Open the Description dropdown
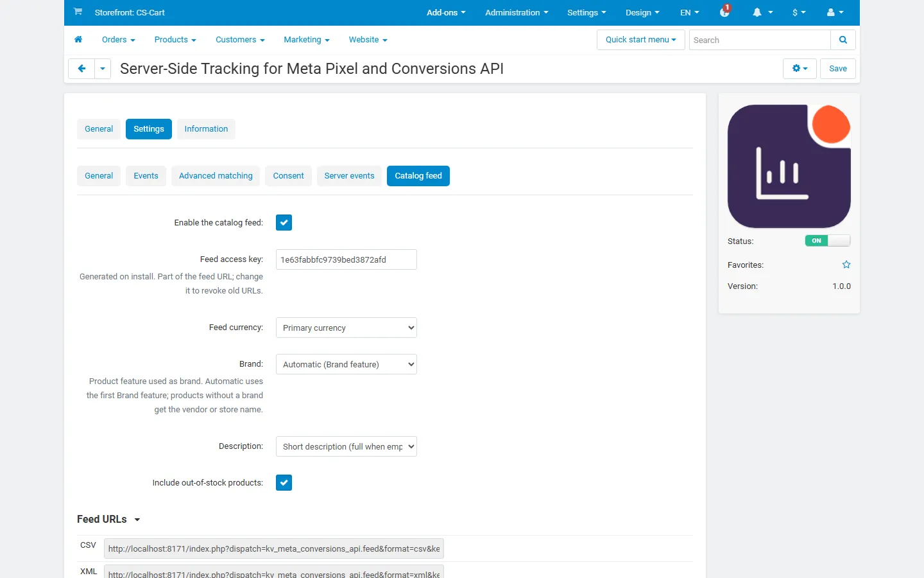The height and width of the screenshot is (578, 924). [346, 446]
